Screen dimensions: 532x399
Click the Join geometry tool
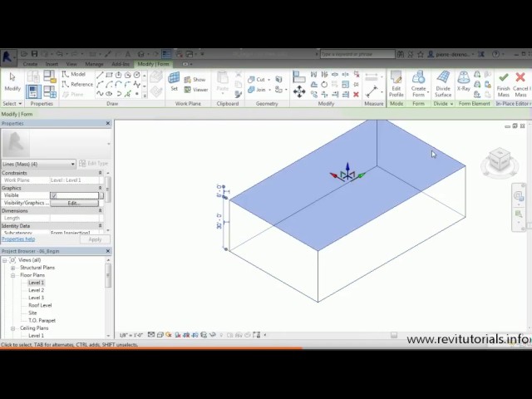pos(257,90)
